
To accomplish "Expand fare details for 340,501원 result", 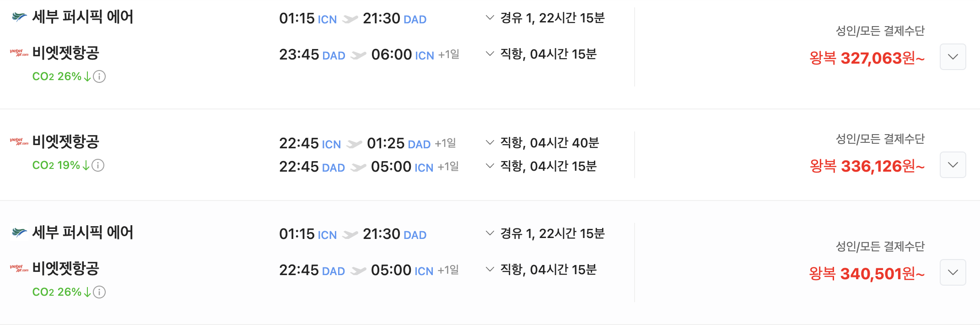I will 953,272.
